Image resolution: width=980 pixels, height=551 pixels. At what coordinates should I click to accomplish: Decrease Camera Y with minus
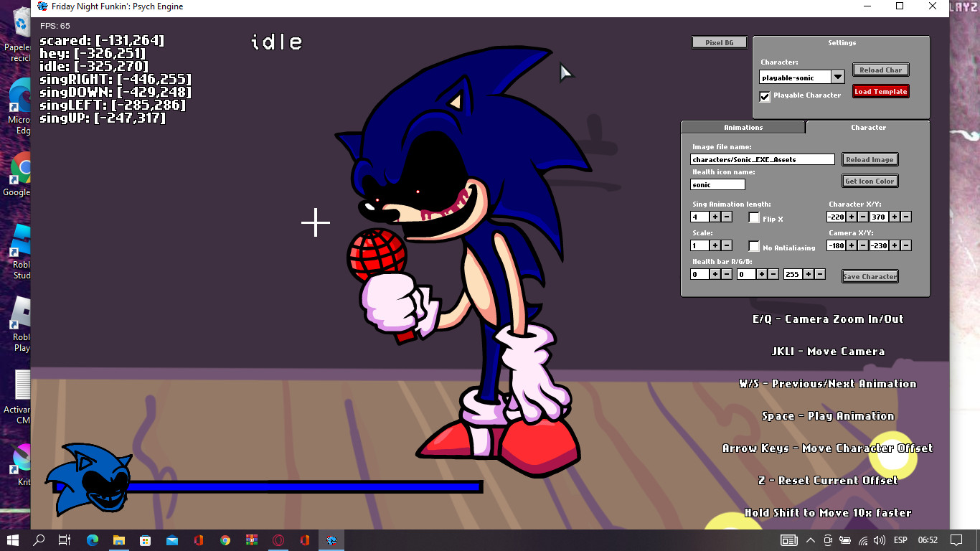tap(906, 245)
